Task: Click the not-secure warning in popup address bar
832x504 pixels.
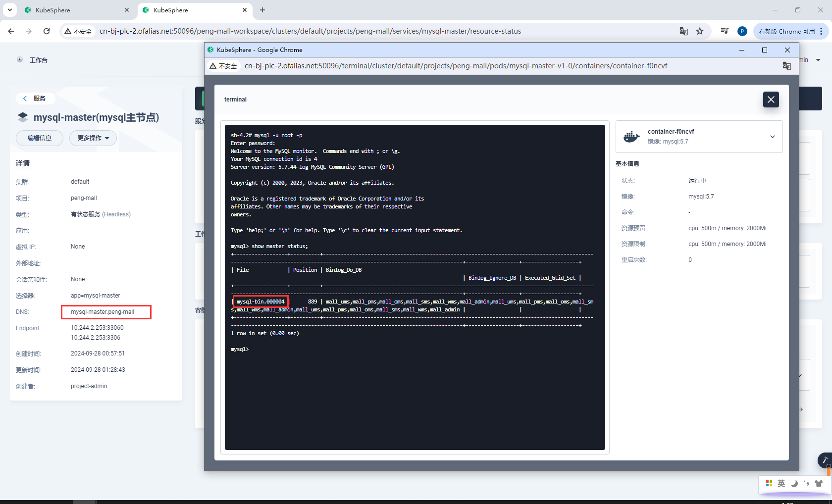Action: [x=223, y=66]
